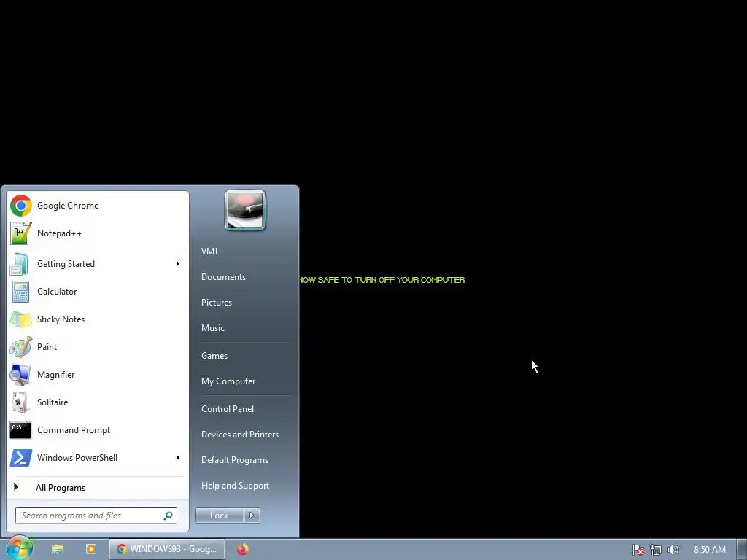Open My Computer
This screenshot has height=560, width=747.
(228, 381)
